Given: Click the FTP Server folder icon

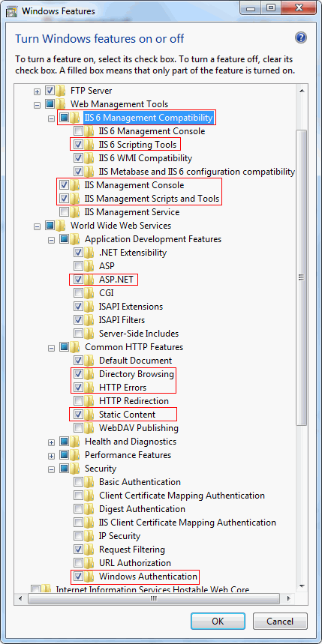Looking at the screenshot, I should pos(61,91).
